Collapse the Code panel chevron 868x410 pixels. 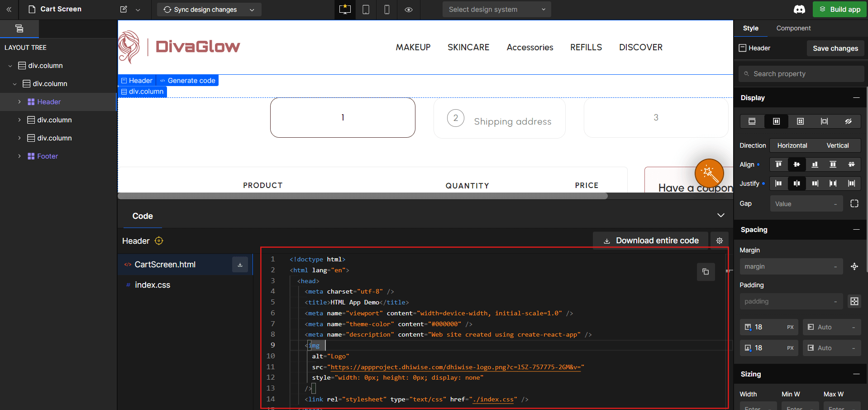point(721,215)
